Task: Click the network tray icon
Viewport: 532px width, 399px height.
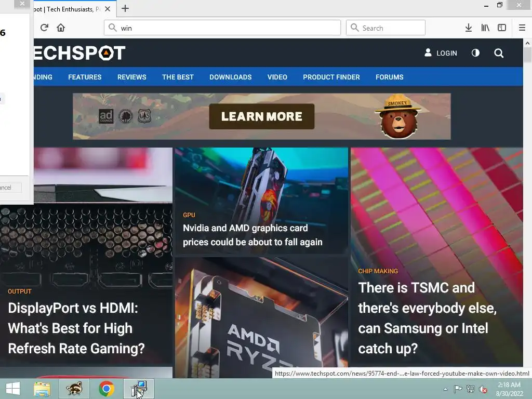Action: point(470,389)
